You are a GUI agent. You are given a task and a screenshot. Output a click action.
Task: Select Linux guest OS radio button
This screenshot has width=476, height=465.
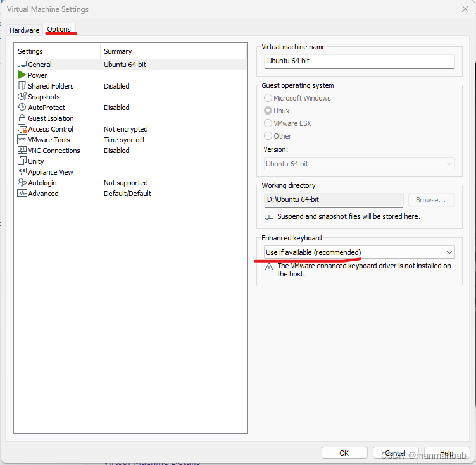tap(268, 111)
